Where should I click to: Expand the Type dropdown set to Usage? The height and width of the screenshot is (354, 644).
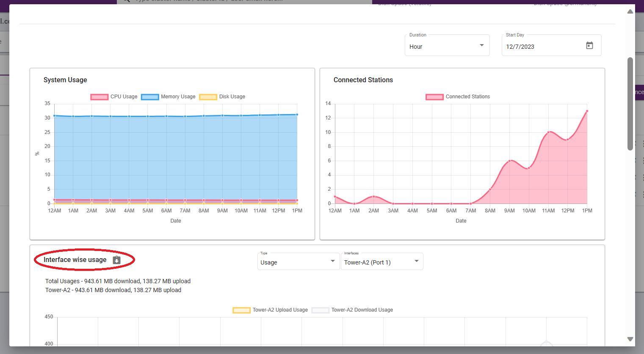click(298, 262)
